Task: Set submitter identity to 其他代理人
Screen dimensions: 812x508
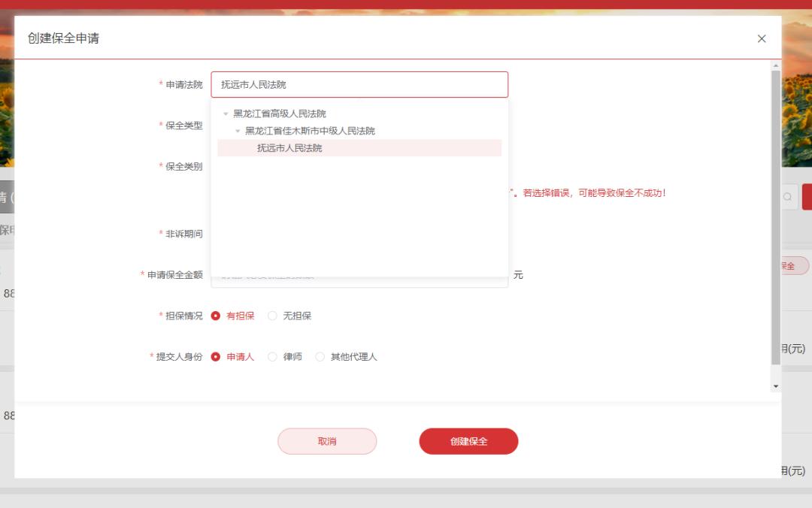Action: 347,357
